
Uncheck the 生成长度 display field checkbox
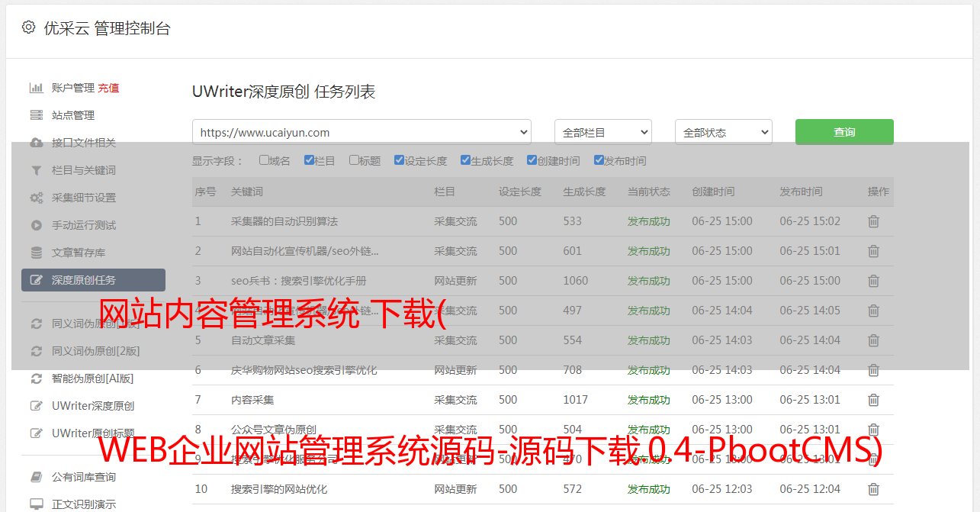click(465, 160)
